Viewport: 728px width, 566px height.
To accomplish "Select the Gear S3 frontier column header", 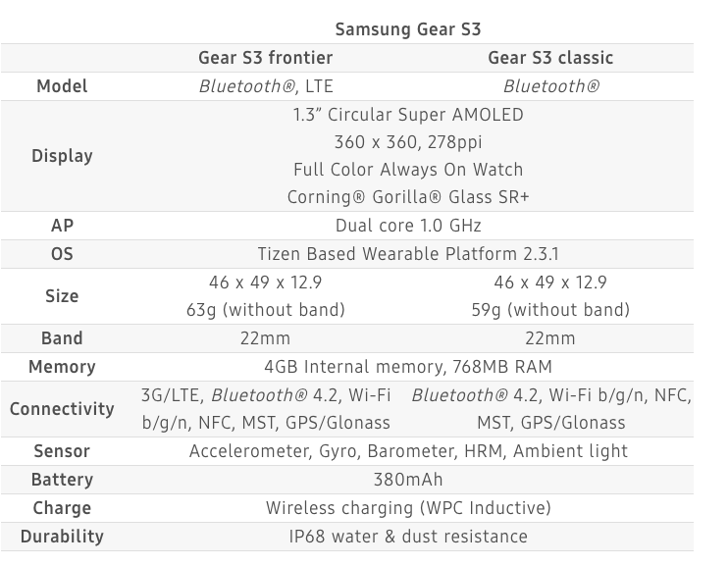I will (x=265, y=58).
